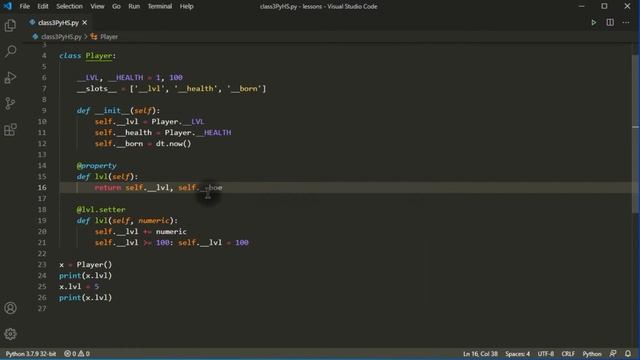The image size is (640, 360).
Task: Change end of line sequence CRLF
Action: point(568,353)
